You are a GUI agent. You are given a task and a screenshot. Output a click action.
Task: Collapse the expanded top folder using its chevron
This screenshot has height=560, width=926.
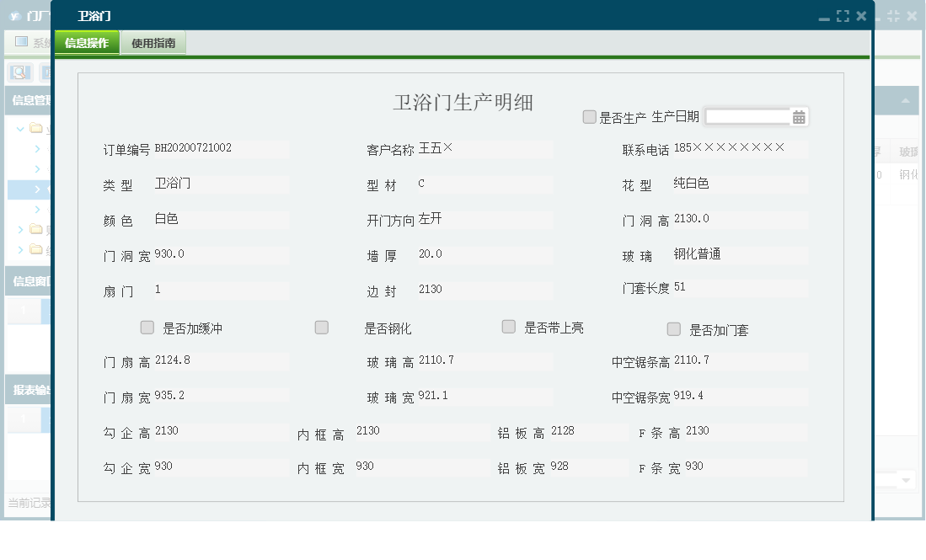pos(20,128)
